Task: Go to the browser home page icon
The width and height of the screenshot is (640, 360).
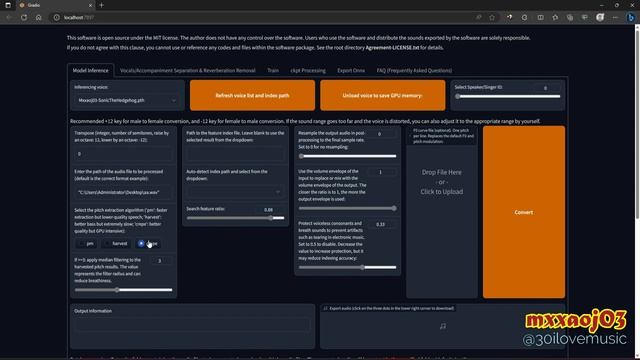Action: tap(38, 18)
